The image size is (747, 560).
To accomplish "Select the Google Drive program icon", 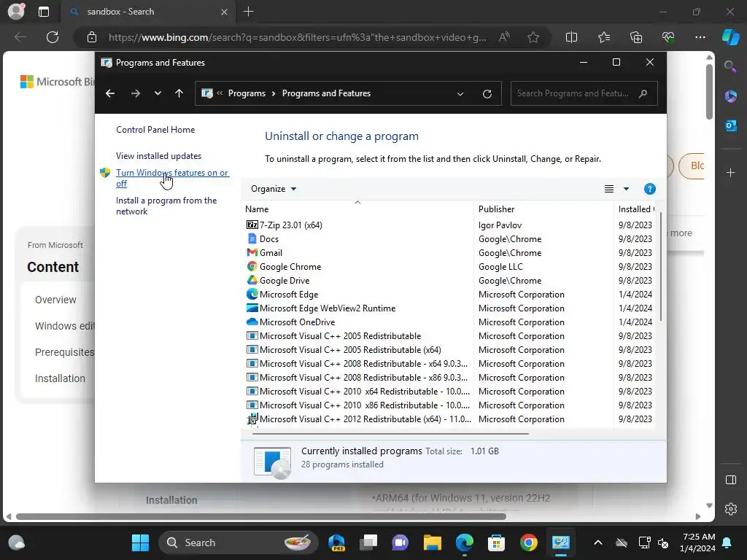I will (252, 280).
